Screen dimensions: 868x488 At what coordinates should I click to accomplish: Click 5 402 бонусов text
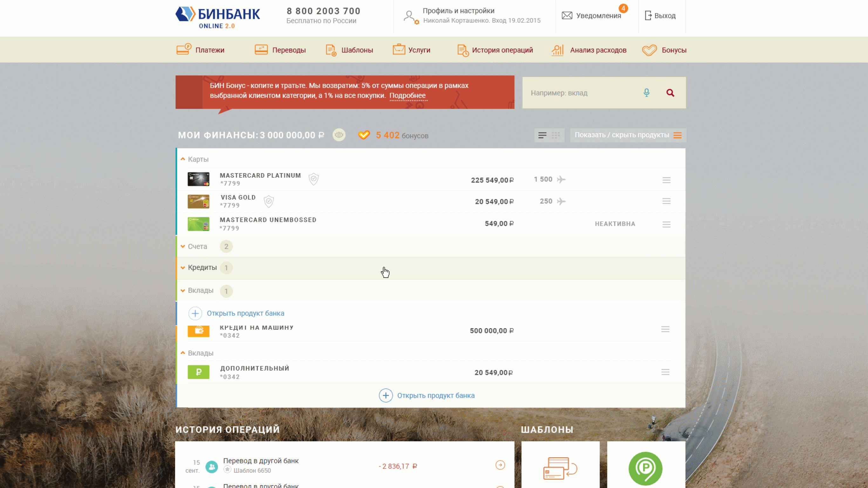pyautogui.click(x=402, y=135)
